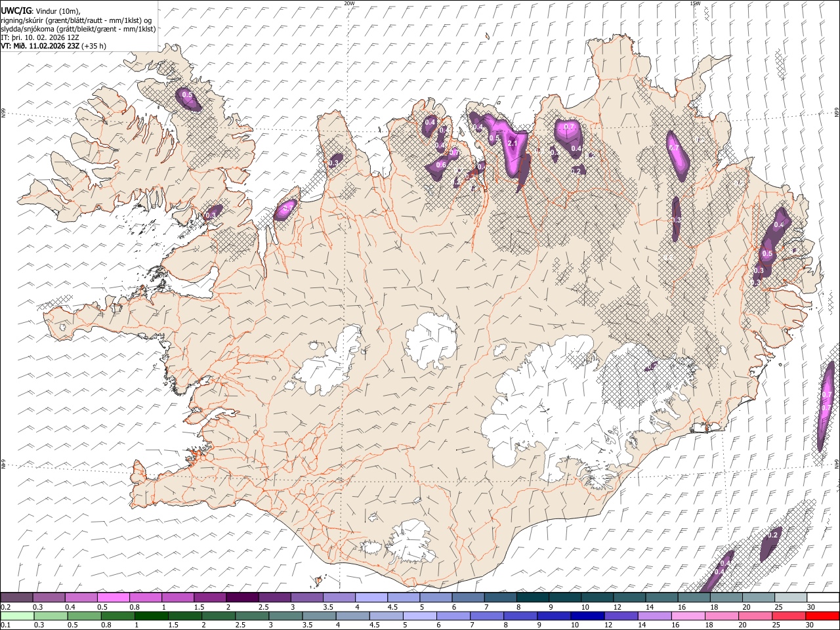The image size is (840, 630).
Task: Click the 'VT: Mið. 11.02.2026 23Z (+35 h)' line
Action: click(x=53, y=46)
